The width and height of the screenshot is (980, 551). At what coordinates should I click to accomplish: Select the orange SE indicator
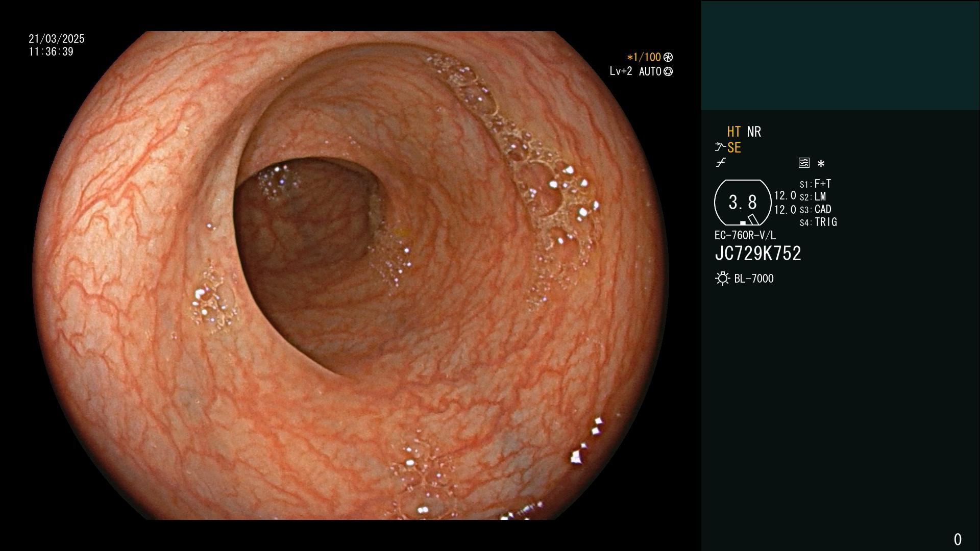click(734, 147)
